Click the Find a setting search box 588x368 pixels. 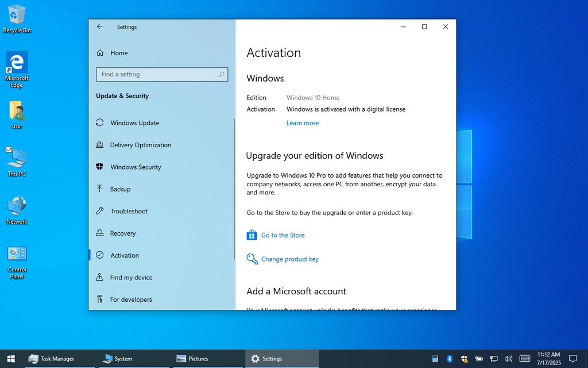click(x=158, y=74)
